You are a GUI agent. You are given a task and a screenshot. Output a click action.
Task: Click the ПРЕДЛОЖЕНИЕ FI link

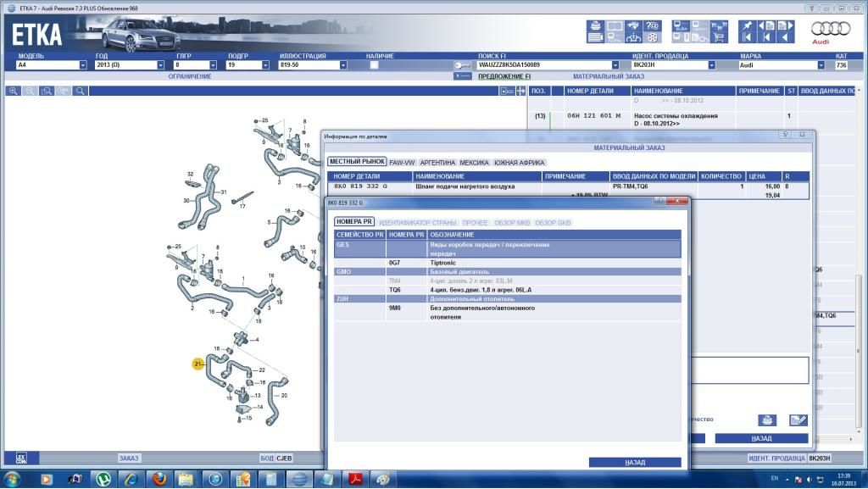(x=504, y=76)
